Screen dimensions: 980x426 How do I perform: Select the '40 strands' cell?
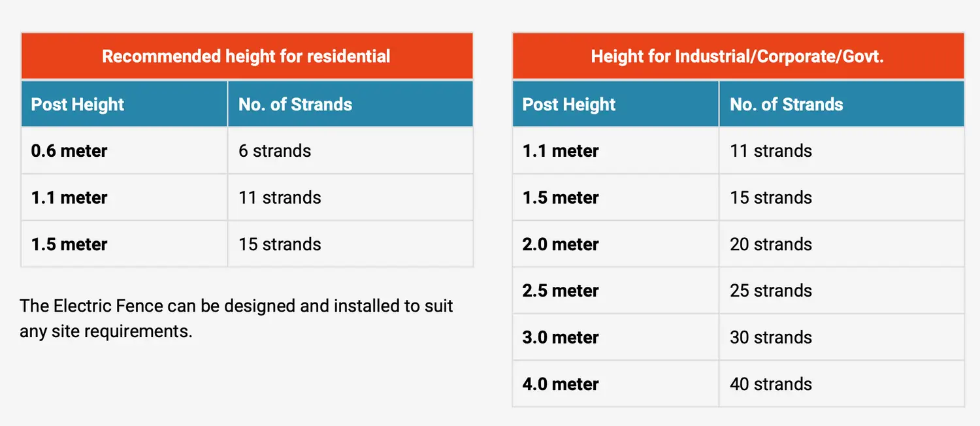pos(771,384)
